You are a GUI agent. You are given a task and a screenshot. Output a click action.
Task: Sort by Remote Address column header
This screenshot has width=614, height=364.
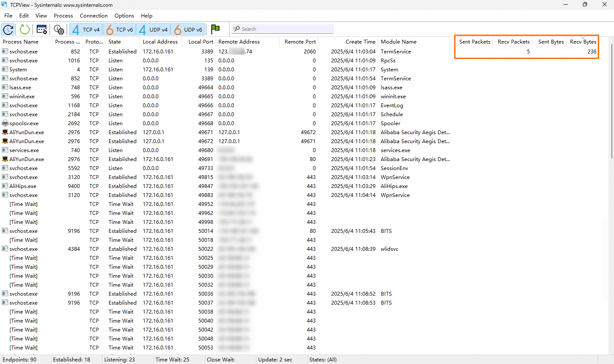[x=247, y=42]
